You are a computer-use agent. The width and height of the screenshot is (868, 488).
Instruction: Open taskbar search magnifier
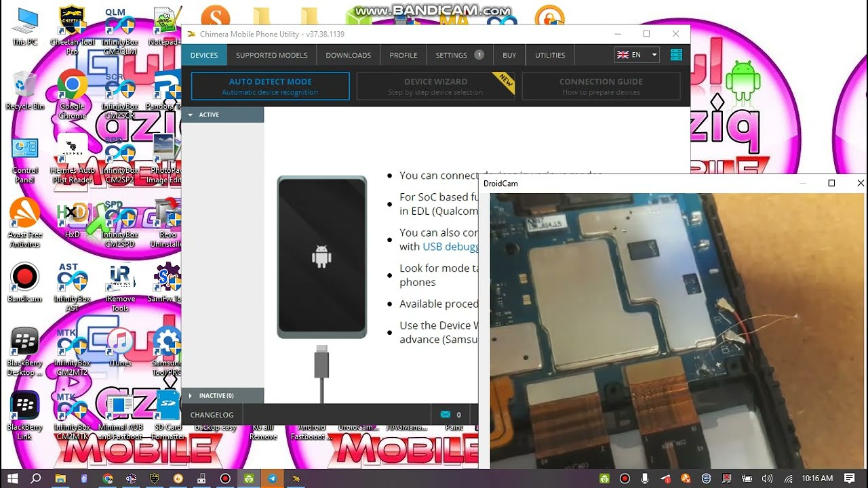point(37,479)
